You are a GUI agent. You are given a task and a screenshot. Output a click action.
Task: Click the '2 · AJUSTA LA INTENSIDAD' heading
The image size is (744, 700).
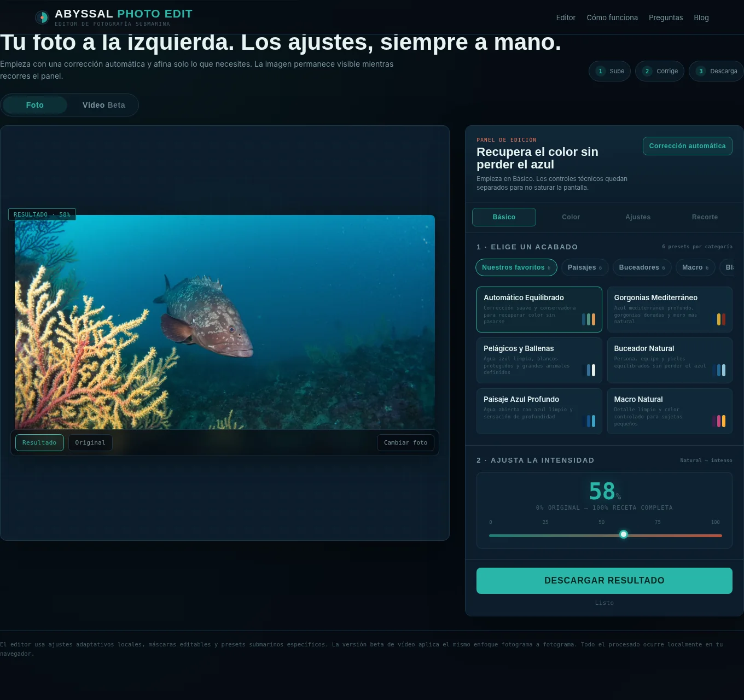tap(536, 460)
